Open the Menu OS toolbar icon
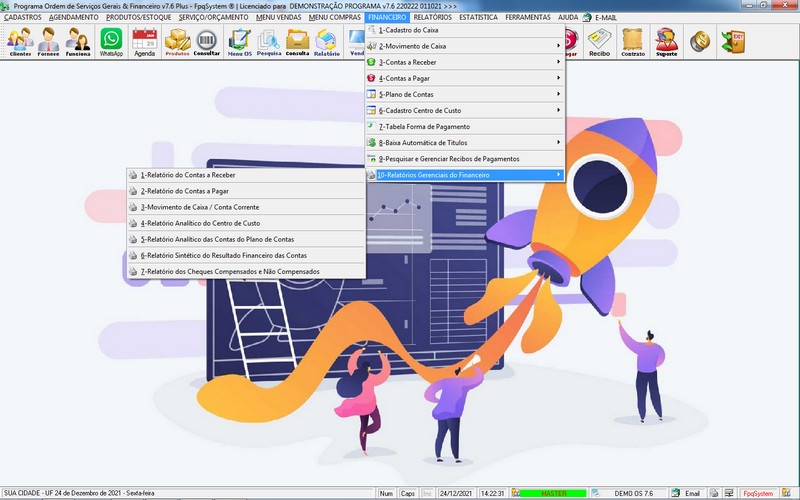This screenshot has height=500, width=800. click(239, 42)
